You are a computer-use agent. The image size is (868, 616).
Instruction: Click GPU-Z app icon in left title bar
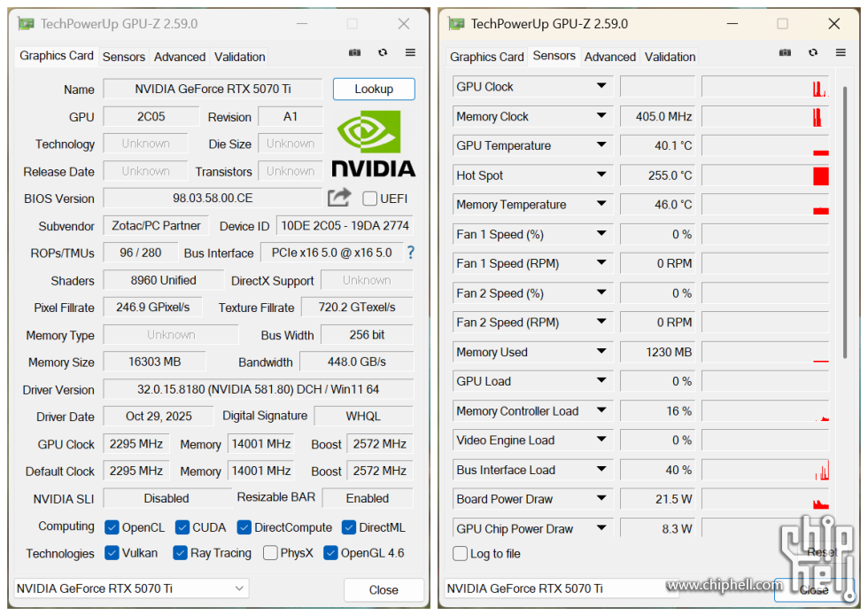point(26,24)
